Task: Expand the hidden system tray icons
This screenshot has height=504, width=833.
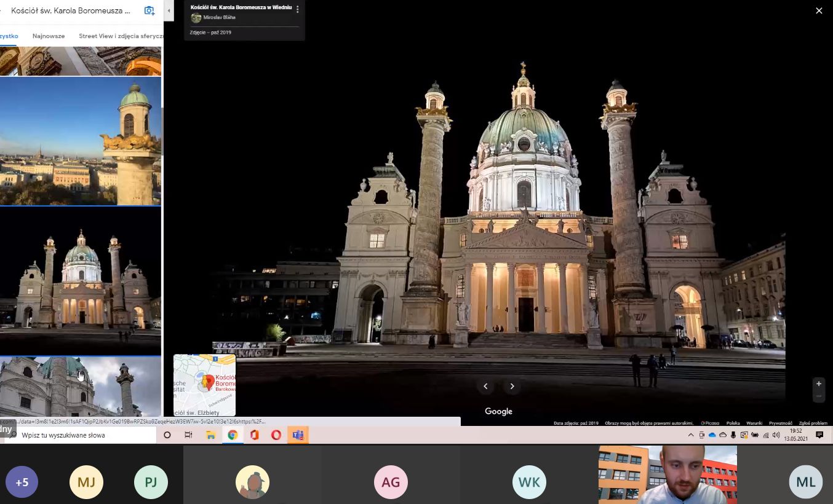Action: 691,435
